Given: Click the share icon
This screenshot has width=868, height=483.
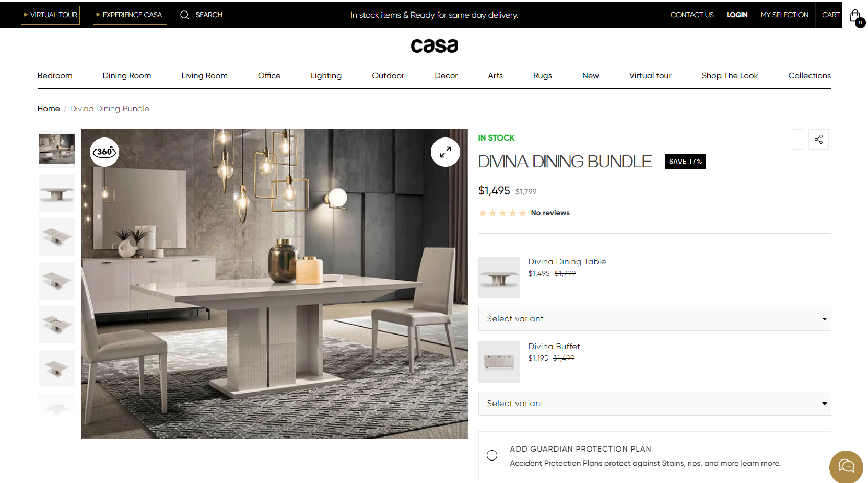Looking at the screenshot, I should click(818, 140).
